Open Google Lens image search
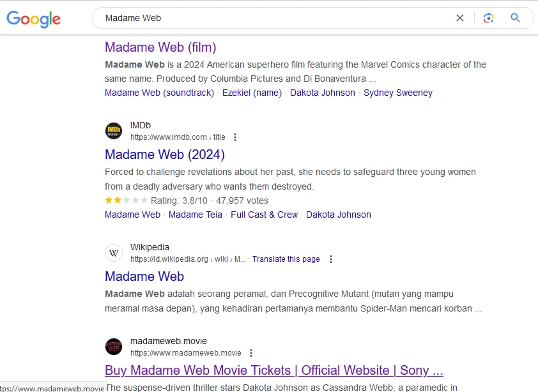Viewport: 538px width, 392px height. pos(489,18)
